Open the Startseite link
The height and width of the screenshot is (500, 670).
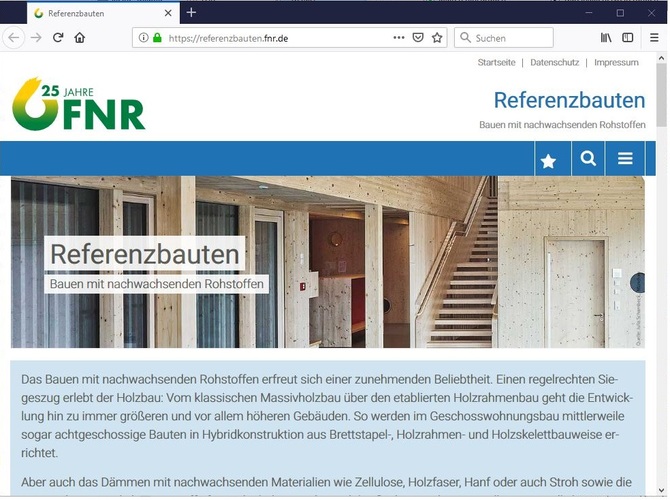(x=497, y=62)
